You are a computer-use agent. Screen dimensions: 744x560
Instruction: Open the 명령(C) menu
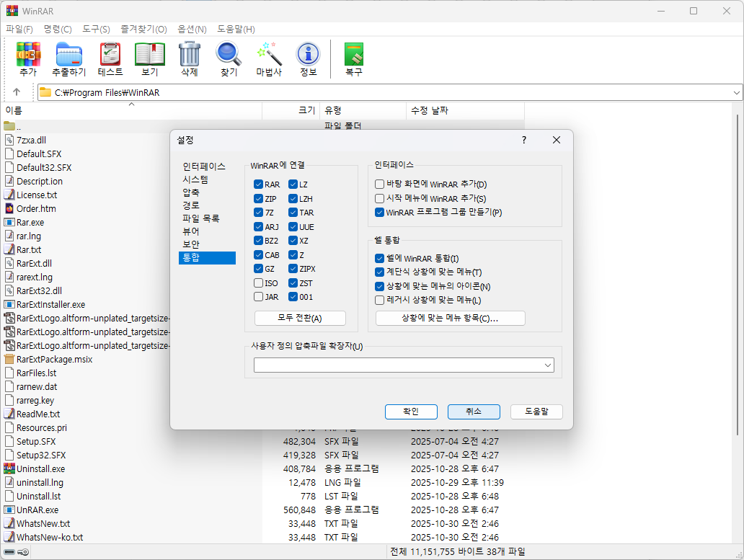(x=58, y=30)
